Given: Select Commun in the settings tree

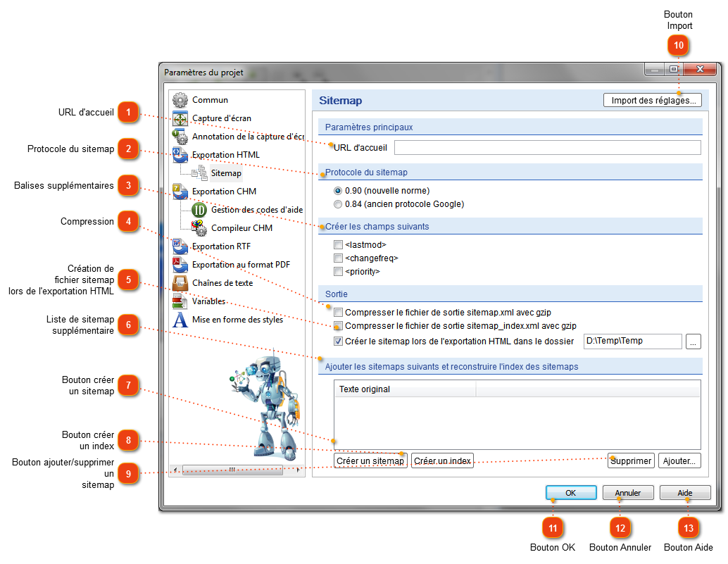Looking at the screenshot, I should click(210, 100).
